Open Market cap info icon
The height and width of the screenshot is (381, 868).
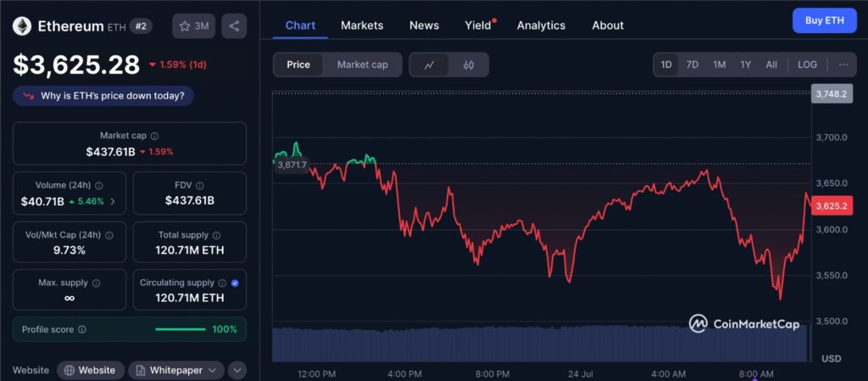154,136
